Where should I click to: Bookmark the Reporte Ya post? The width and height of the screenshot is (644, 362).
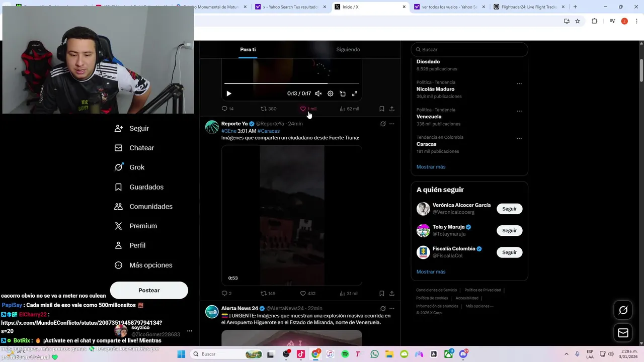pyautogui.click(x=382, y=293)
